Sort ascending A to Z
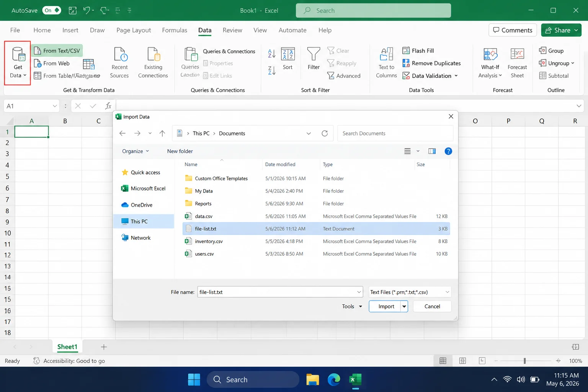Image resolution: width=588 pixels, height=392 pixels. click(271, 54)
